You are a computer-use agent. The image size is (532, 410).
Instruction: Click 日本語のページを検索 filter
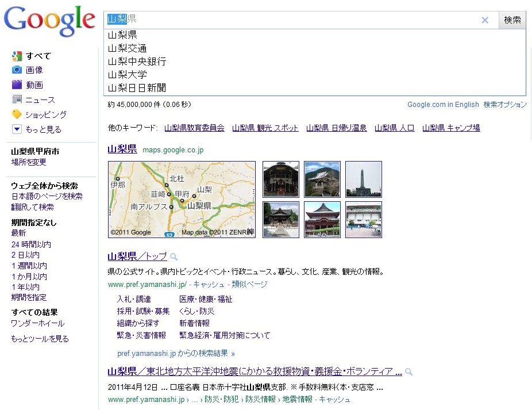coord(47,196)
